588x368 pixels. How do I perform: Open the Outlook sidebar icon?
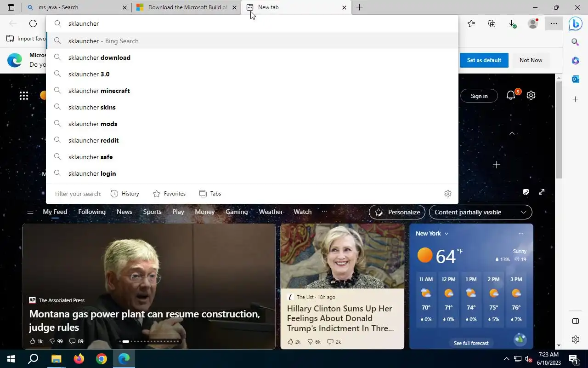pyautogui.click(x=575, y=79)
